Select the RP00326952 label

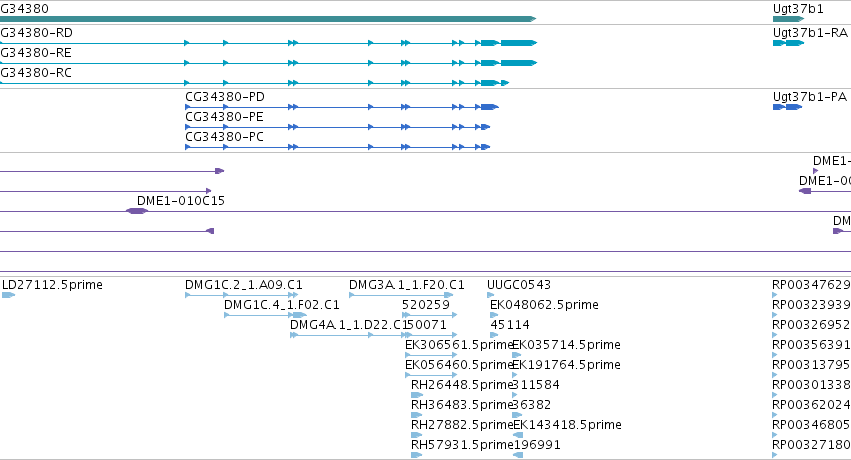[811, 325]
